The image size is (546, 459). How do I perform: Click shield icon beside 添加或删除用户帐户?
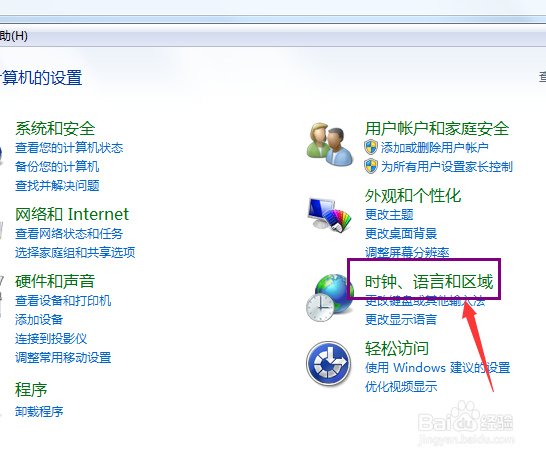point(371,147)
